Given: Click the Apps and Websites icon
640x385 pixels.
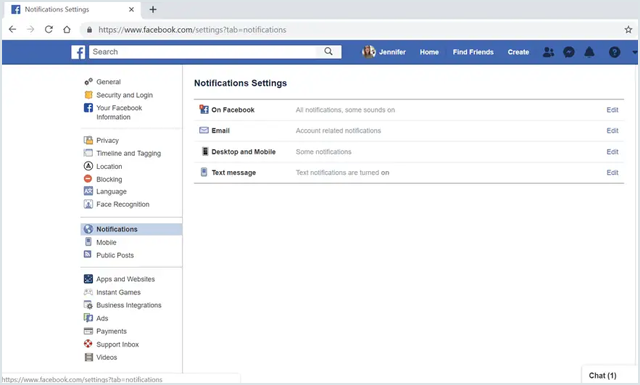Looking at the screenshot, I should coord(88,279).
